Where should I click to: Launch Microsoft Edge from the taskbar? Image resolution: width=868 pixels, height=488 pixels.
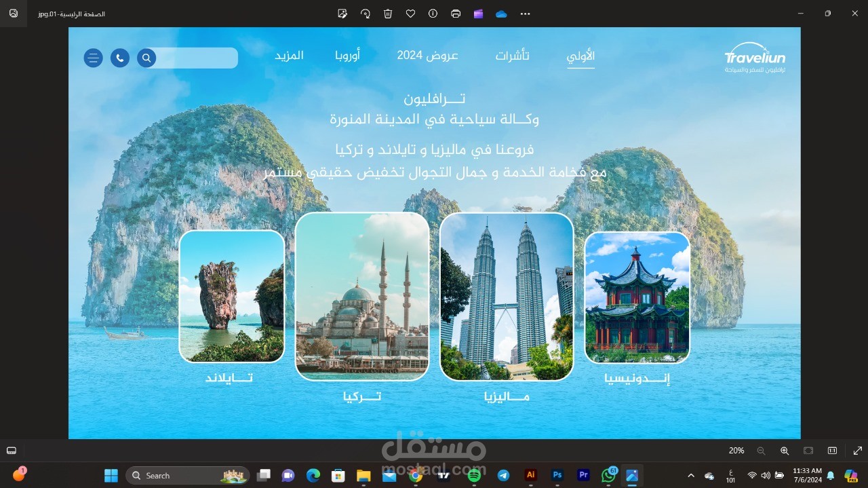[x=313, y=475]
